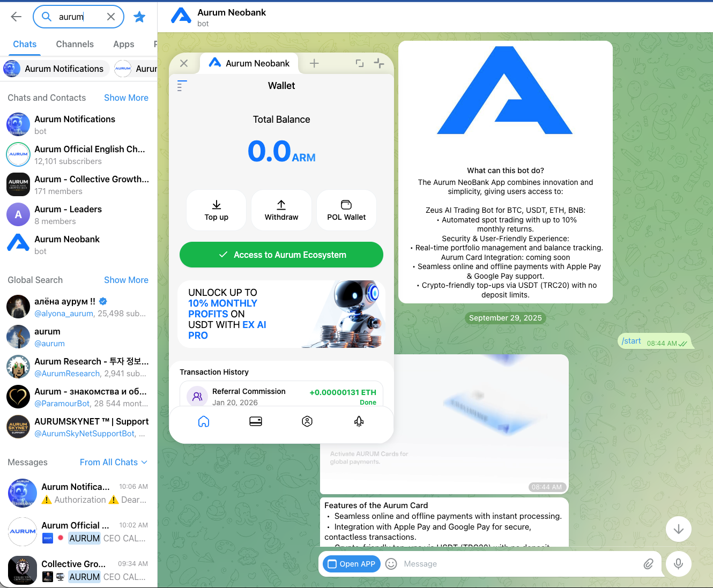The image size is (713, 588).
Task: Expand the From All Chats dropdown
Action: [x=114, y=462]
